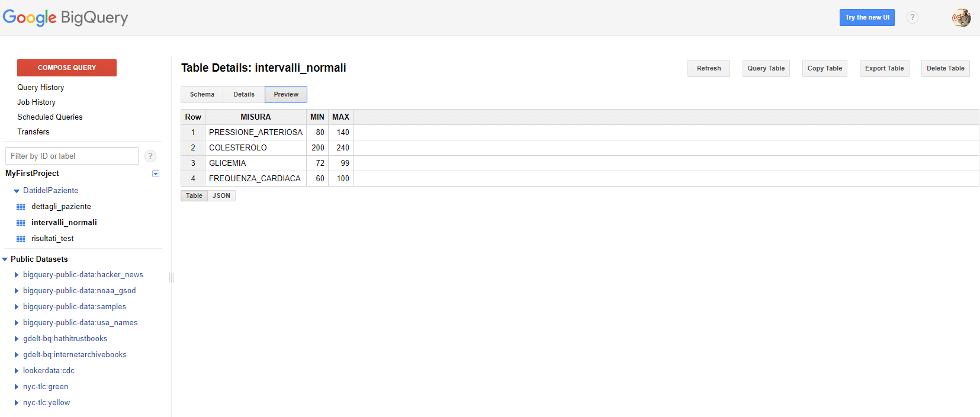Click the dettagli_paziente table grid icon
This screenshot has height=417, width=980.
[21, 207]
